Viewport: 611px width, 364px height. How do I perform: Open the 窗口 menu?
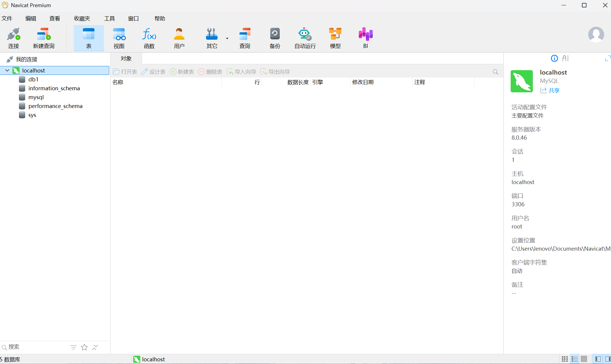pyautogui.click(x=134, y=18)
